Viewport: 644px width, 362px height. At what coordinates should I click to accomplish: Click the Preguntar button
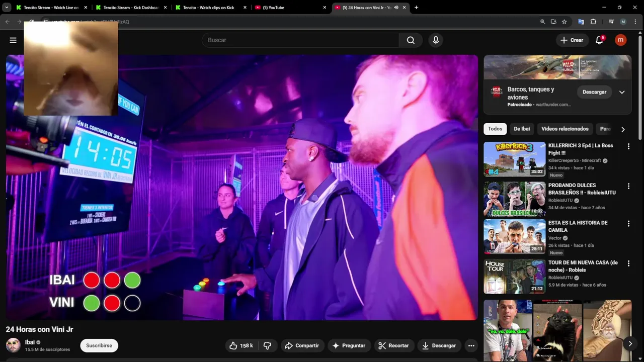[349, 345]
